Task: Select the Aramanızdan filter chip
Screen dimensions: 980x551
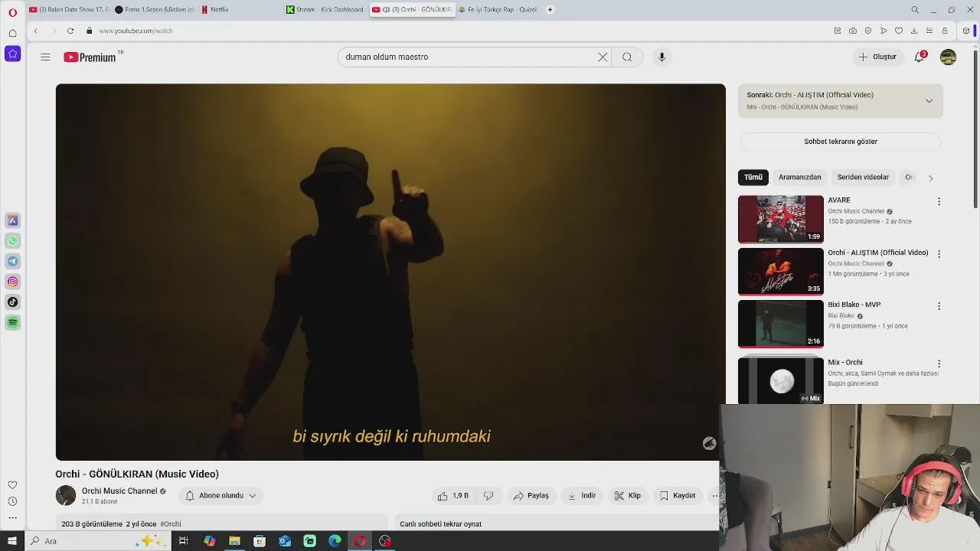Action: tap(799, 178)
